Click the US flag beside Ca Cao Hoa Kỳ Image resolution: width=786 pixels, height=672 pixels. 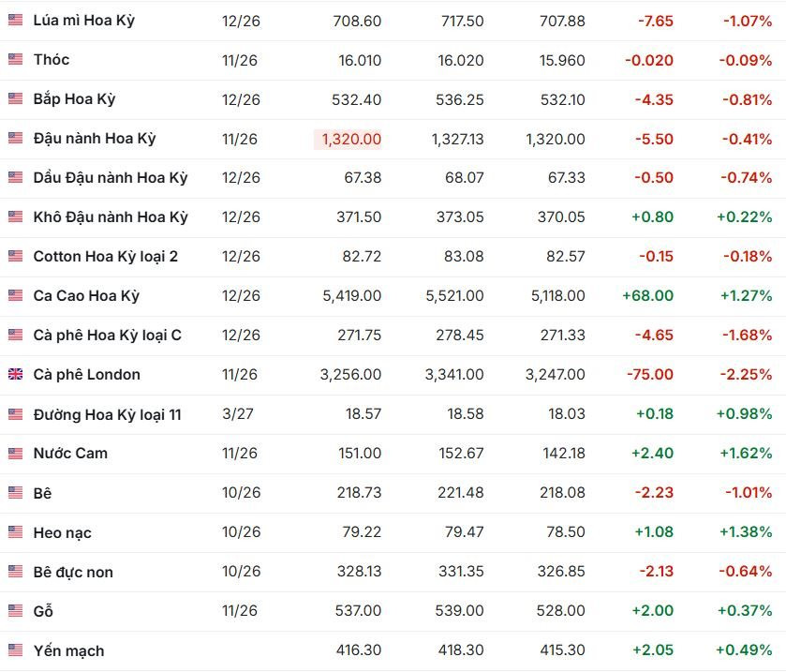click(16, 295)
